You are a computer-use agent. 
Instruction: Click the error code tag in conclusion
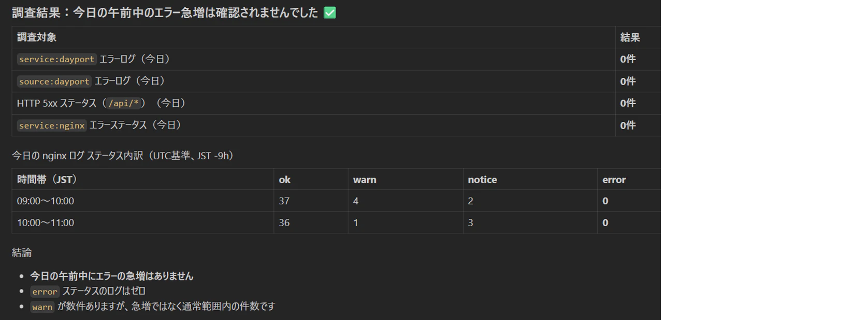(45, 291)
